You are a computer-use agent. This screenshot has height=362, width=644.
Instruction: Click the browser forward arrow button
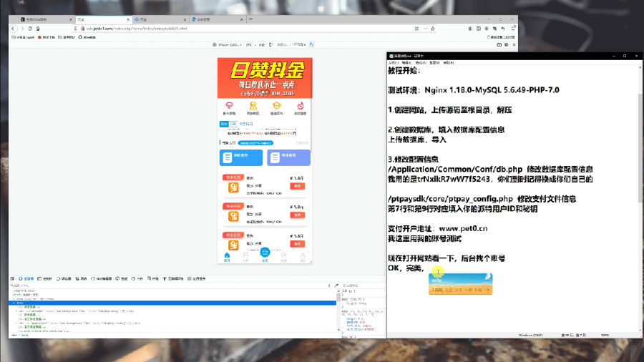22,29
